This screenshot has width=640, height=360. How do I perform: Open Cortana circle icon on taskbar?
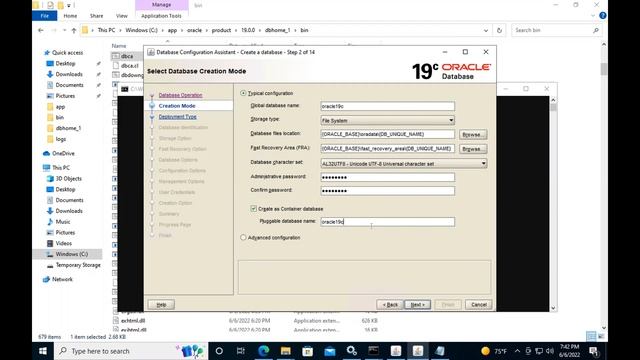(219, 351)
